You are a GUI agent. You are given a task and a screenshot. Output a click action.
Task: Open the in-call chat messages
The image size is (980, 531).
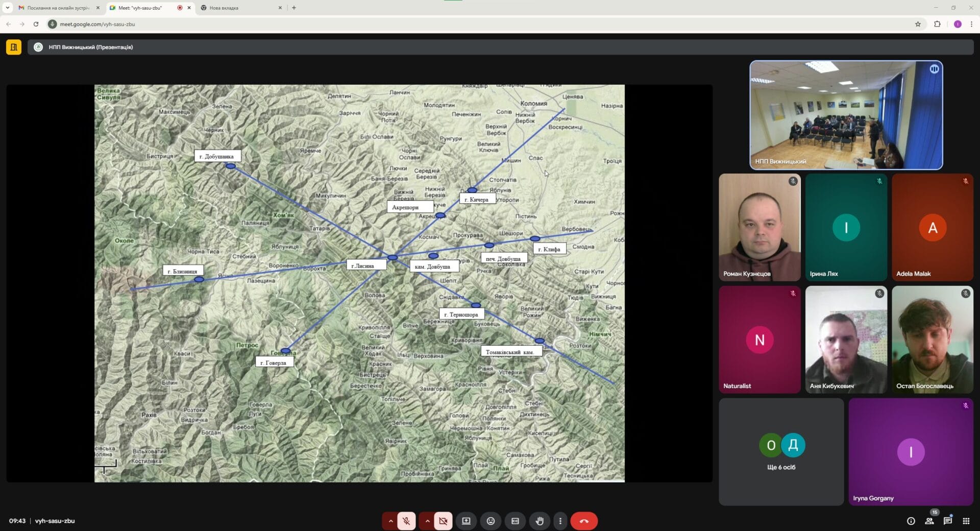pos(947,521)
